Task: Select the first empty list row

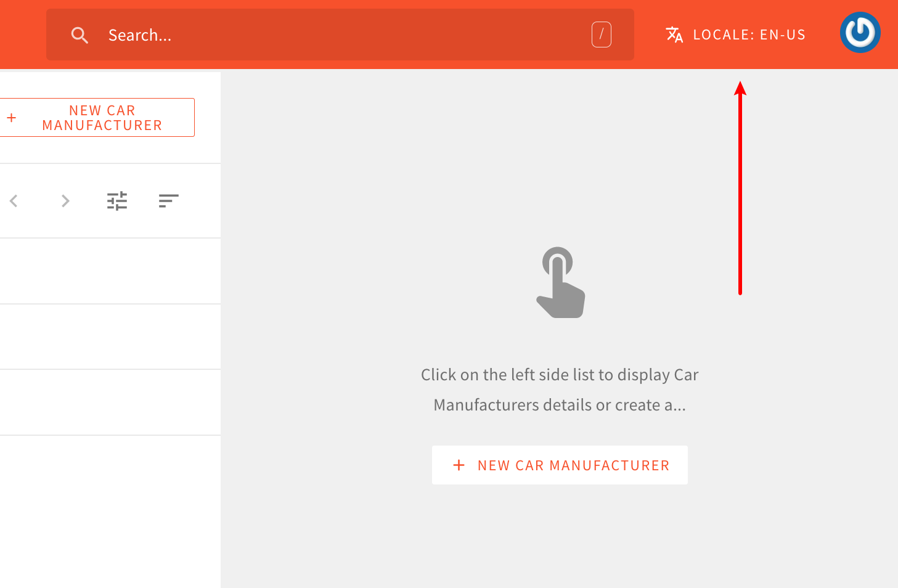Action: coord(110,271)
